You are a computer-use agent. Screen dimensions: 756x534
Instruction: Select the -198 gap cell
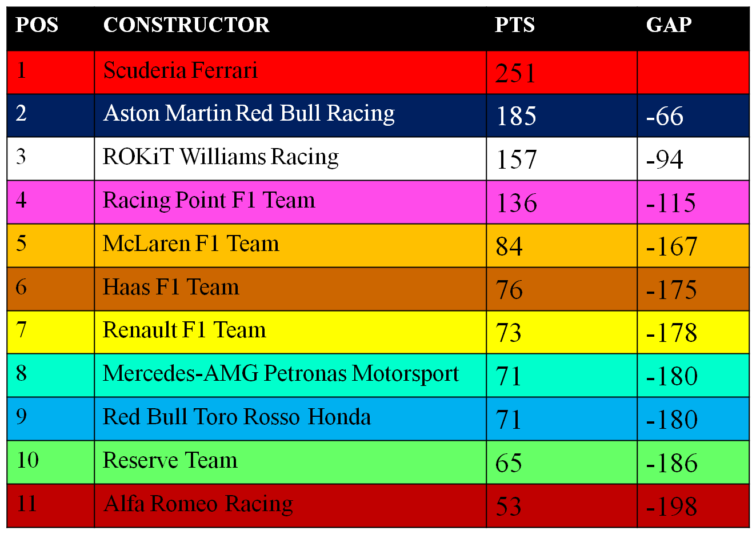click(693, 506)
